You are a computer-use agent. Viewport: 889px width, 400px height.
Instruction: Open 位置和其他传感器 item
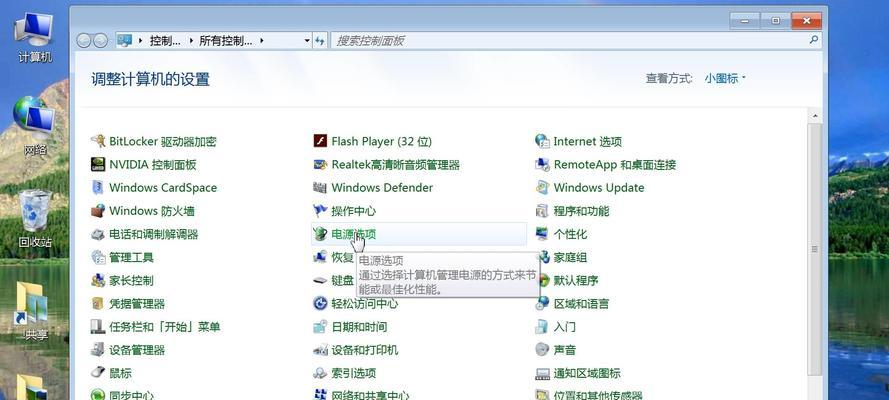pos(598,395)
